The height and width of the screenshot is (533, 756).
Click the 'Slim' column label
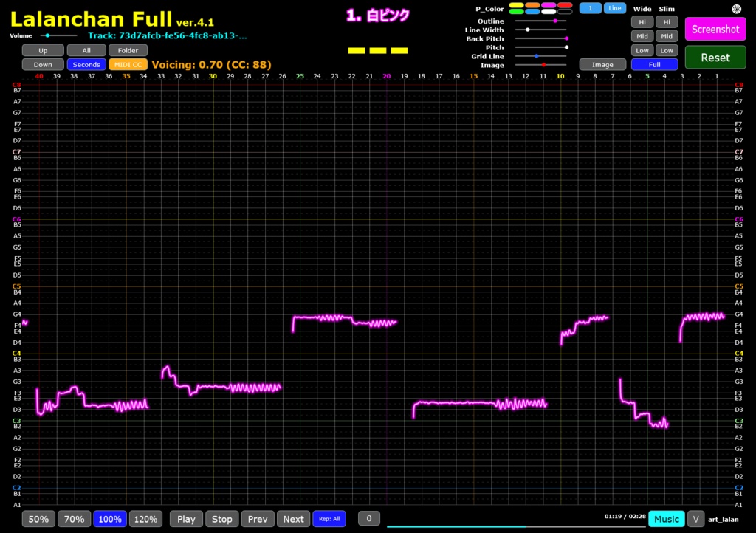[667, 9]
